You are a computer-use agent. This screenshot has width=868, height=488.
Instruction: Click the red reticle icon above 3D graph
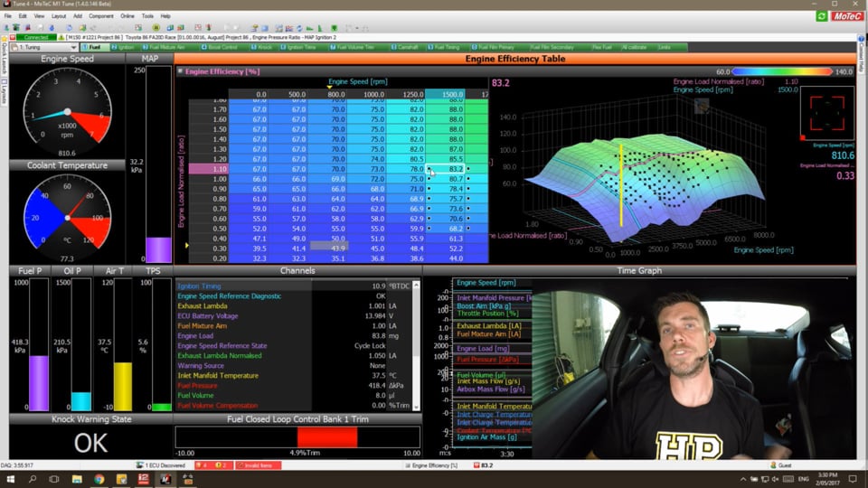point(827,113)
